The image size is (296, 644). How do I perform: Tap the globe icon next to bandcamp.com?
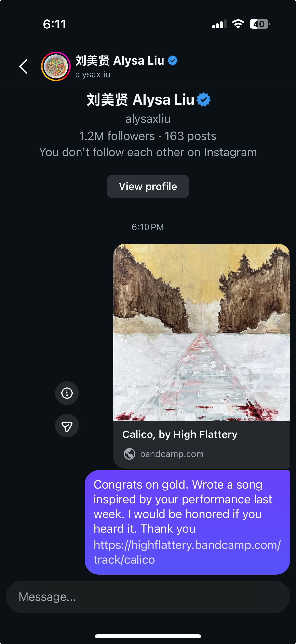[x=130, y=454]
